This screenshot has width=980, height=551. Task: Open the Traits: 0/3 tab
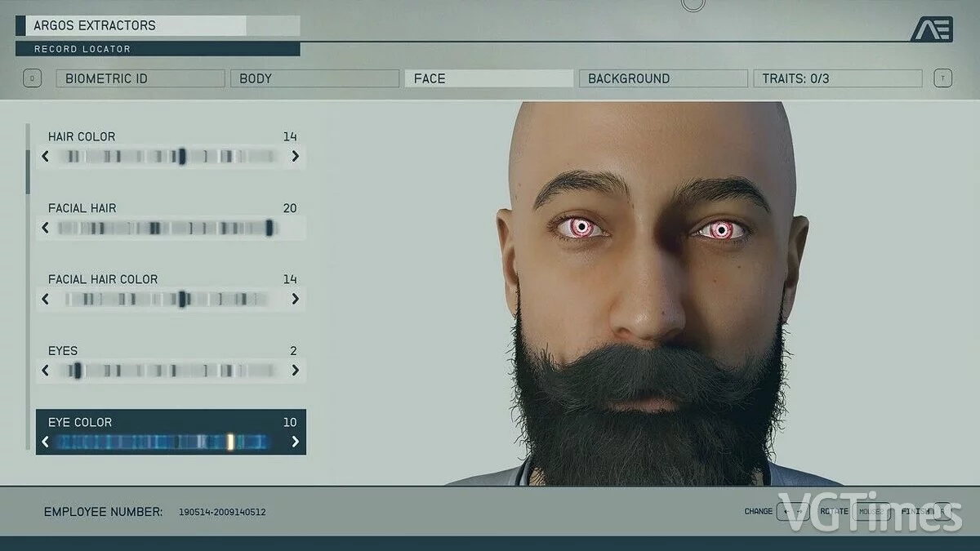(x=837, y=78)
